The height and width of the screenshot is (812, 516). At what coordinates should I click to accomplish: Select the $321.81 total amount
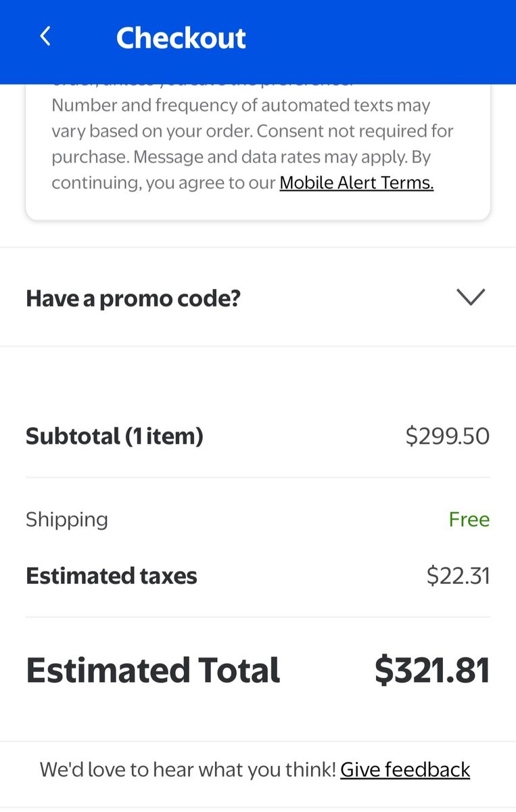433,670
